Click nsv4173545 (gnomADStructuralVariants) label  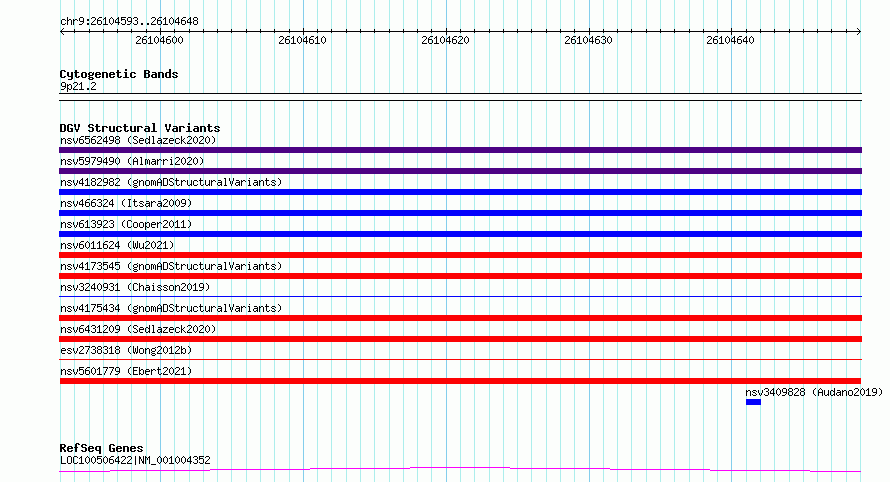click(x=171, y=266)
